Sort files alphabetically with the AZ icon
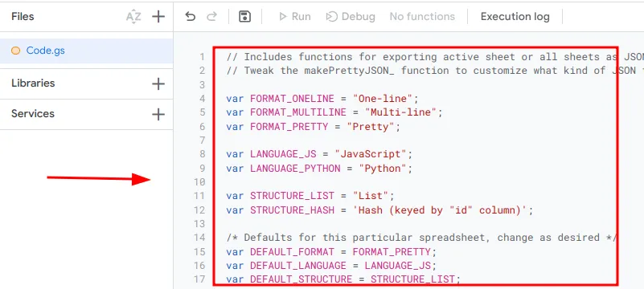Screen dimensions: 644x289 [133, 17]
